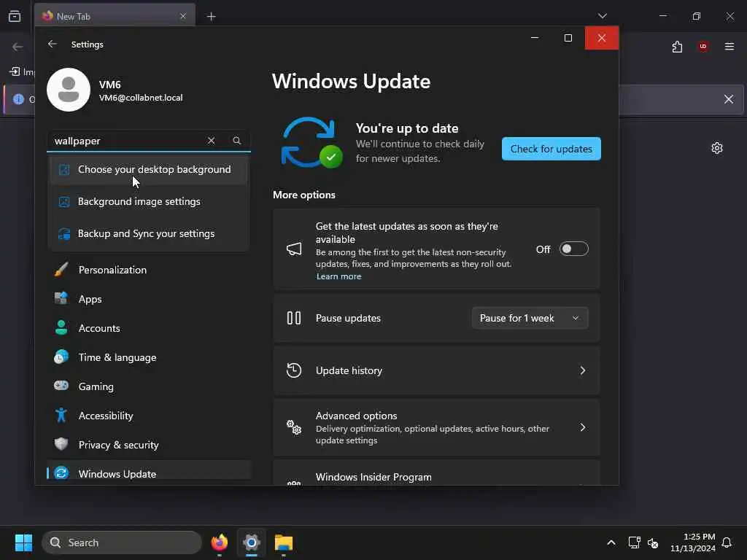
Task: Open Update history page
Action: pyautogui.click(x=436, y=370)
